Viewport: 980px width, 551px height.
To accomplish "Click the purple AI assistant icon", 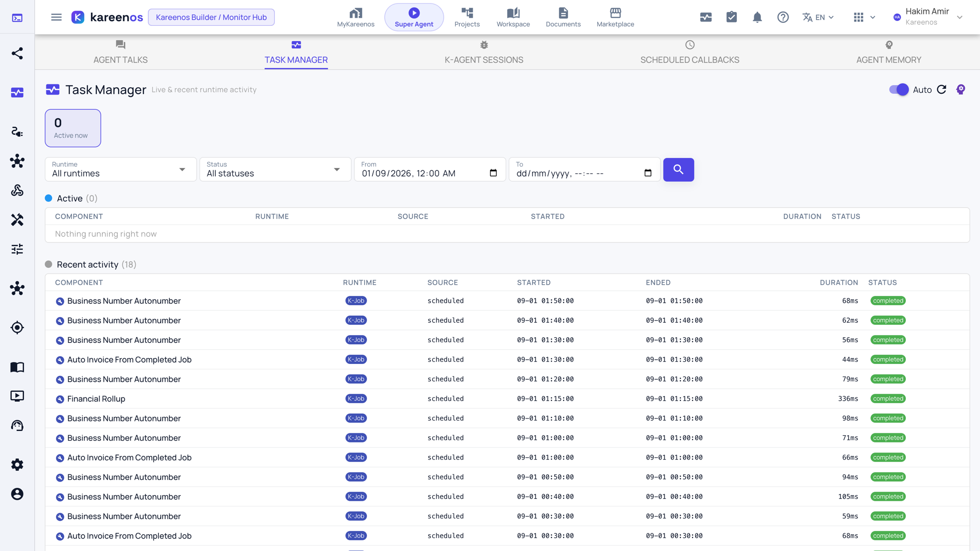I will (960, 89).
